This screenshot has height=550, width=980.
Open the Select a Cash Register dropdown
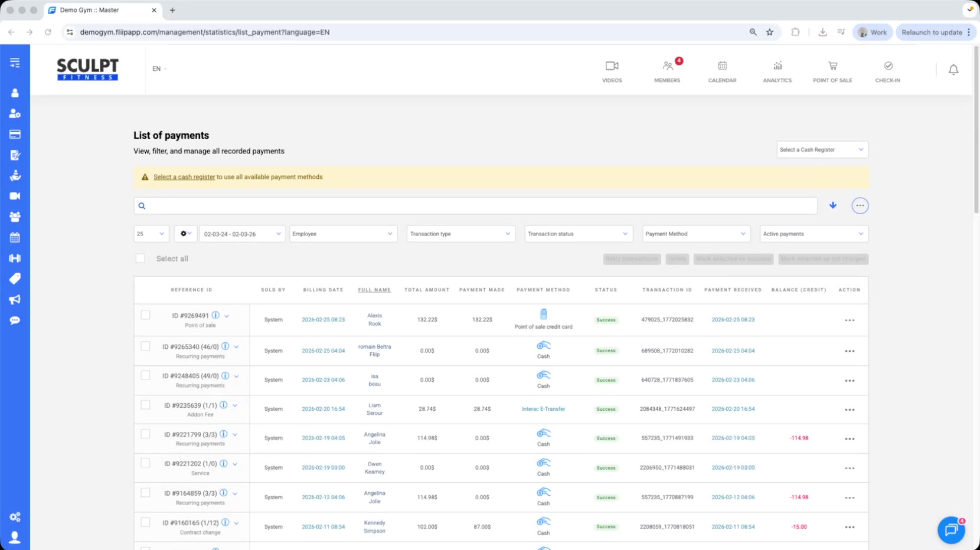822,150
